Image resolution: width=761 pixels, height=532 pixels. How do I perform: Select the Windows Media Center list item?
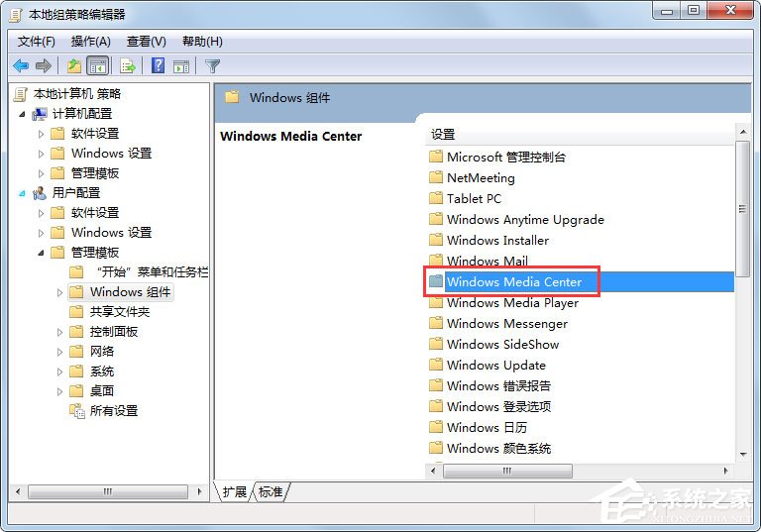tap(581, 281)
